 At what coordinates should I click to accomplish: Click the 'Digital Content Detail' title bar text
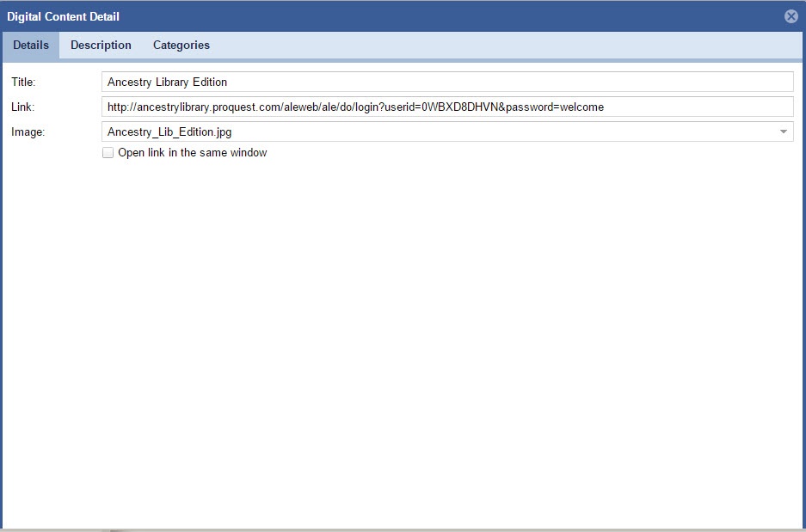click(64, 16)
